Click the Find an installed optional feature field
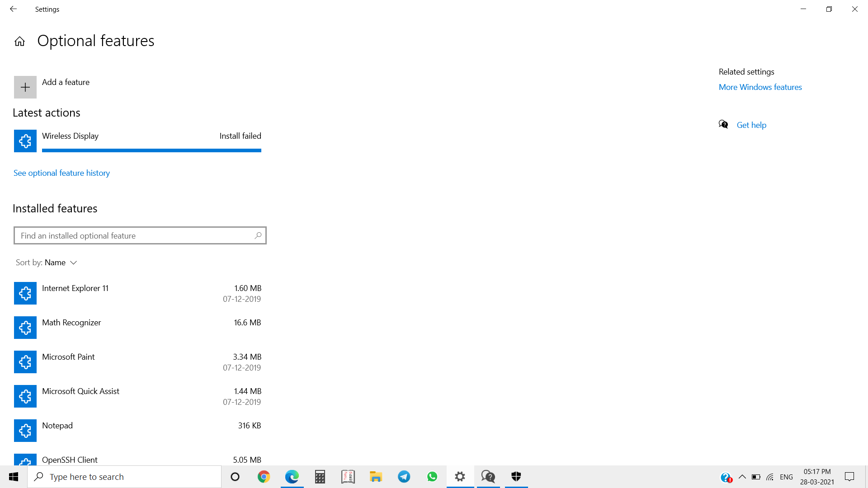868x488 pixels. tap(140, 235)
